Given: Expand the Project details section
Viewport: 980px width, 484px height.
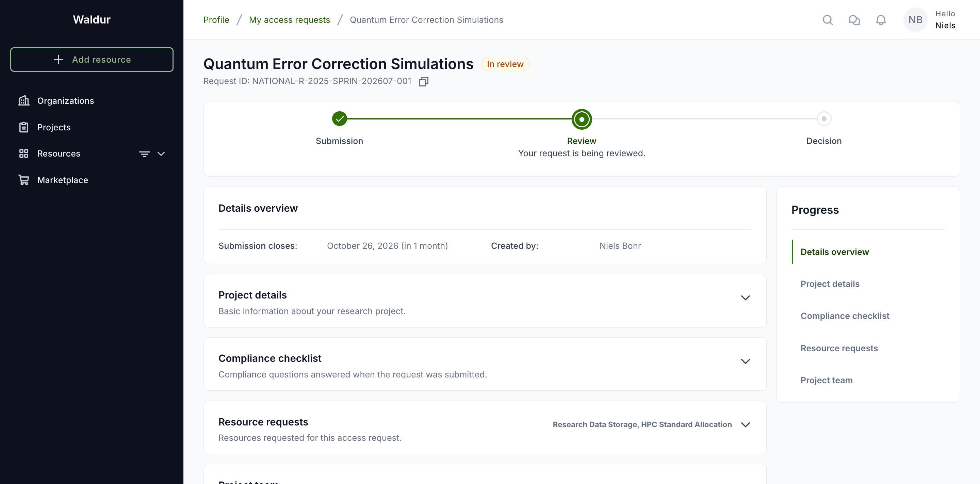Looking at the screenshot, I should (x=745, y=298).
